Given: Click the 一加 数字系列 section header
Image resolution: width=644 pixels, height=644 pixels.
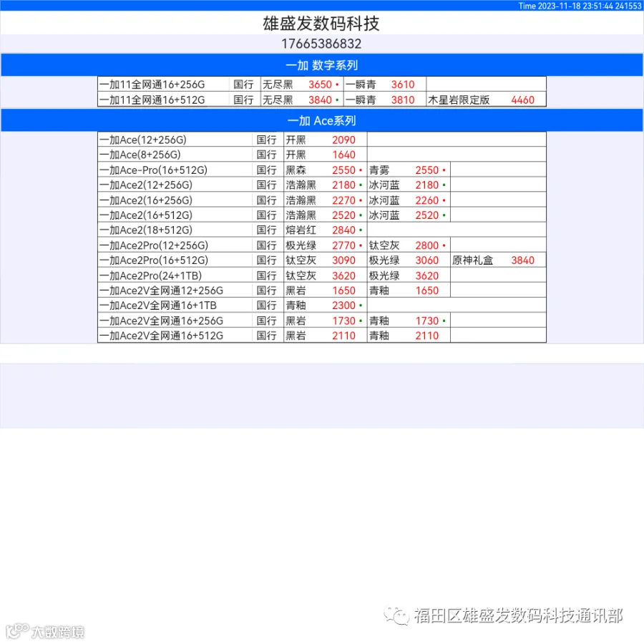Looking at the screenshot, I should point(321,65).
